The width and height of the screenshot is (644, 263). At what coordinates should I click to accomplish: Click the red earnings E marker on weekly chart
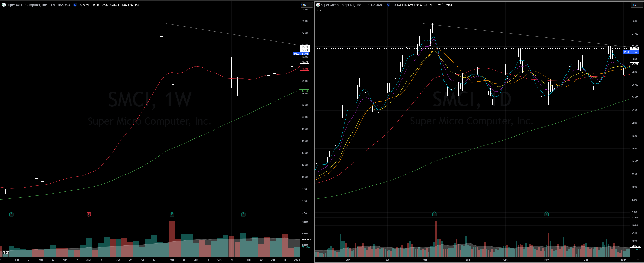(89, 214)
